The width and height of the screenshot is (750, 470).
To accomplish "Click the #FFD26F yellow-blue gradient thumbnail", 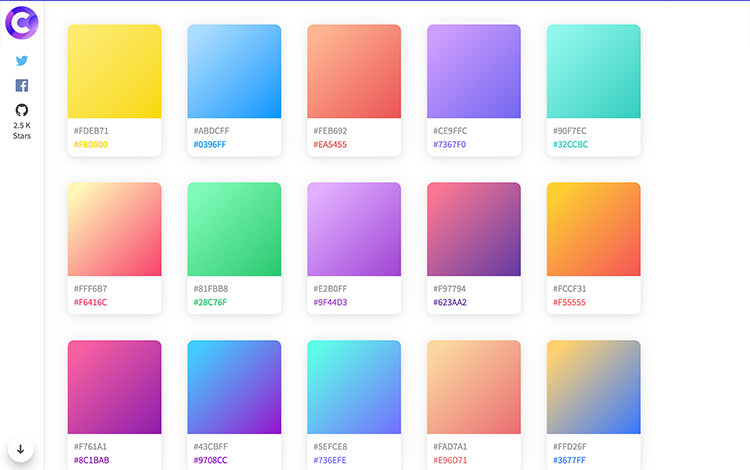I will pos(593,387).
